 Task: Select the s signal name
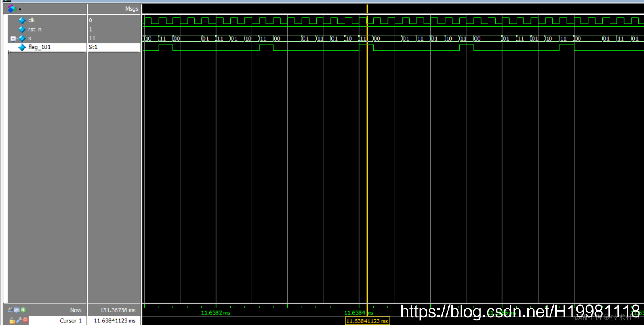point(30,38)
